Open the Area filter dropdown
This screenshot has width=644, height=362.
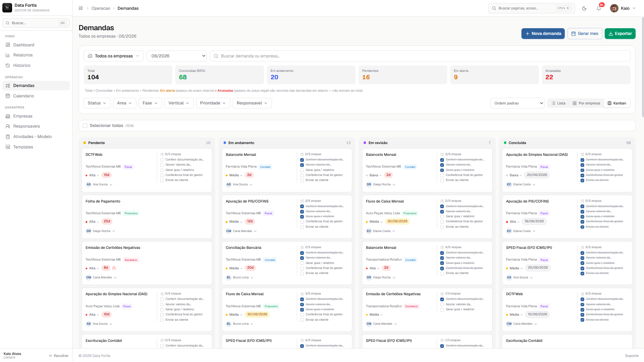(125, 103)
